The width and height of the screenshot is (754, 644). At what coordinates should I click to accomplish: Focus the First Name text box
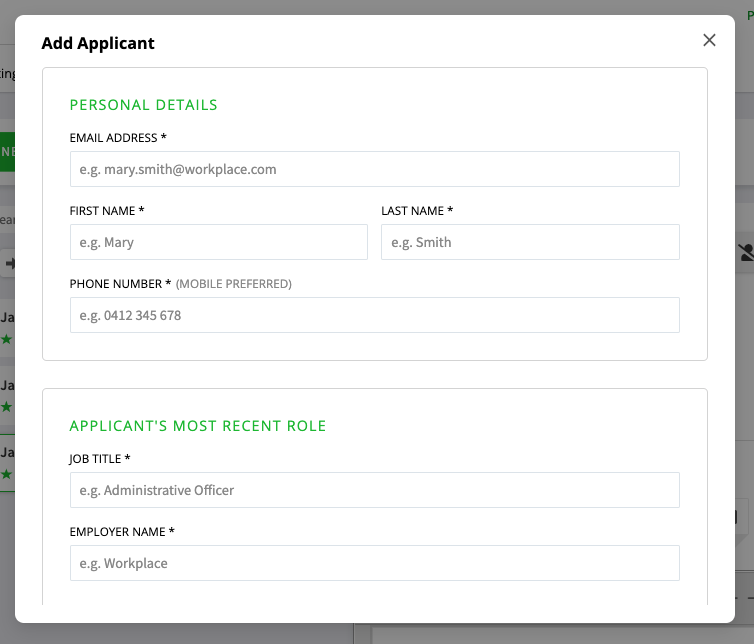[218, 242]
